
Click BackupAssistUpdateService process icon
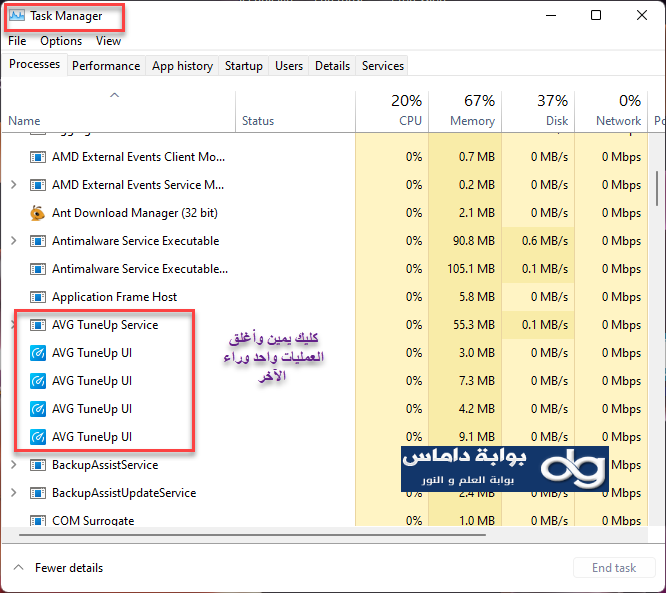coord(38,493)
